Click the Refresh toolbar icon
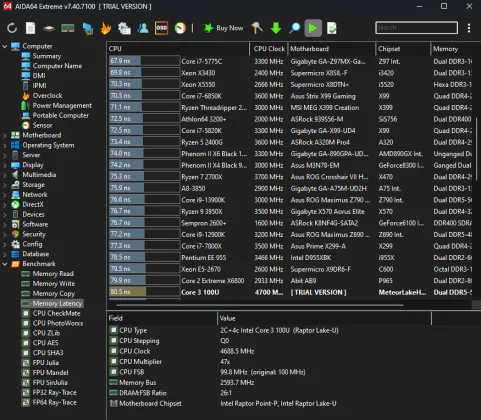This screenshot has height=420, width=481. 12,28
